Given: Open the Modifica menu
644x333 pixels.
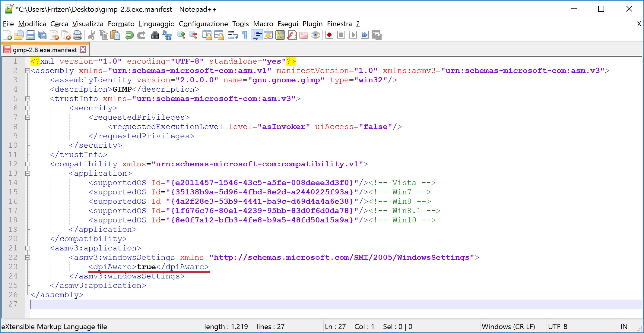Looking at the screenshot, I should (32, 24).
